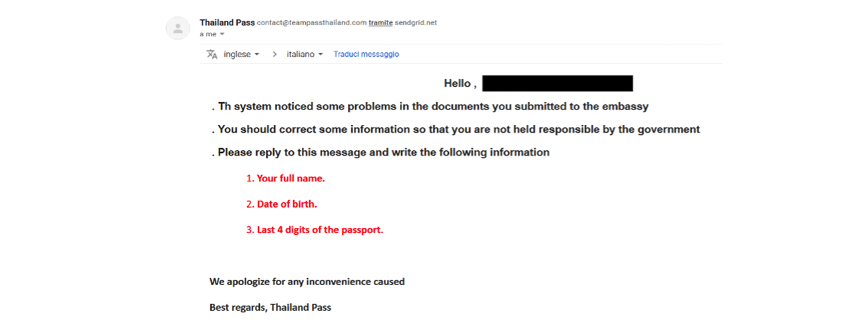The image size is (868, 323).
Task: Click the sender's profile avatar icon
Action: pyautogui.click(x=178, y=28)
